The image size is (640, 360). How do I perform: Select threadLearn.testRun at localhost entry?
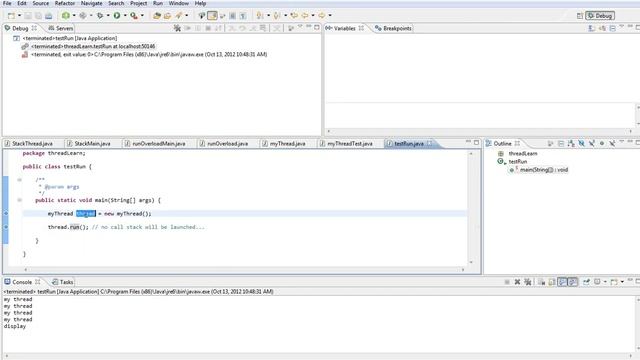pos(93,47)
